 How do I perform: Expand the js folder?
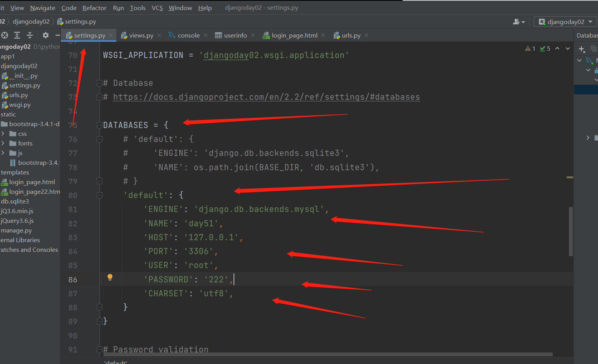(x=3, y=153)
